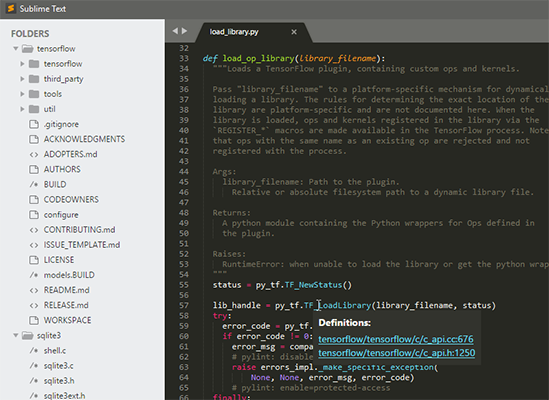Follow the c_api.cc:676 definition link
The width and height of the screenshot is (549, 400).
[396, 339]
